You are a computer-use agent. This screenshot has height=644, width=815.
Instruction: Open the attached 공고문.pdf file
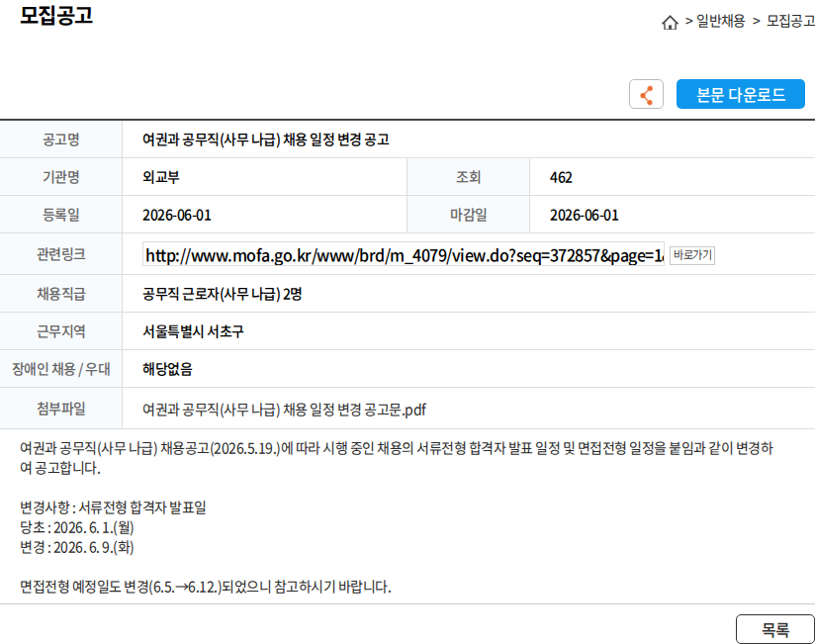(284, 410)
